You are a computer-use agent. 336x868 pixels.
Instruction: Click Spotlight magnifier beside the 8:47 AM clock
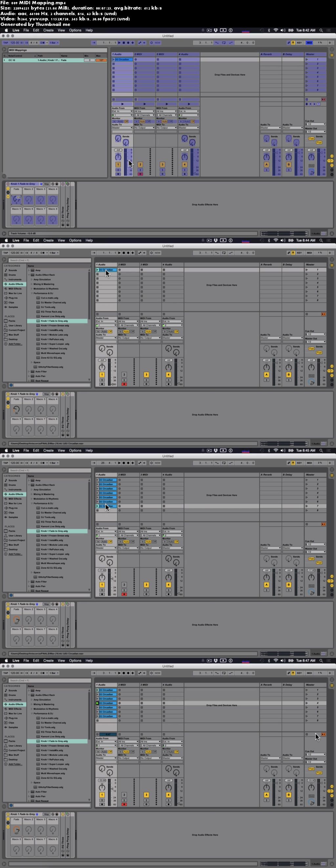point(321,661)
